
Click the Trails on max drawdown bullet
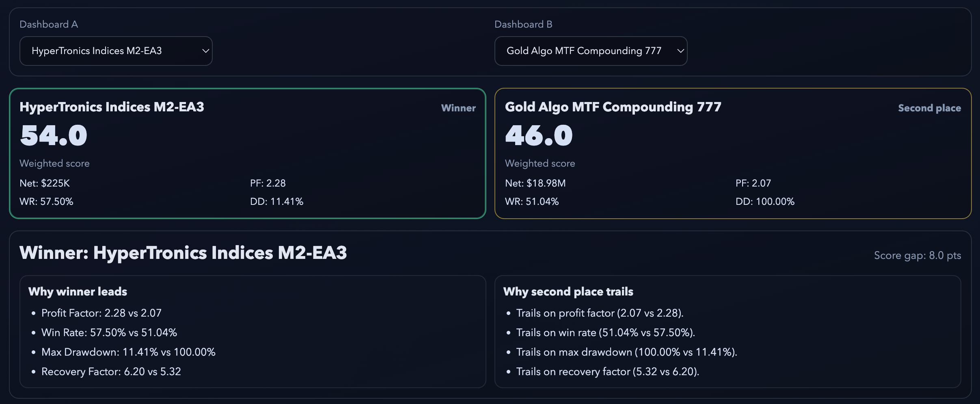click(x=626, y=352)
